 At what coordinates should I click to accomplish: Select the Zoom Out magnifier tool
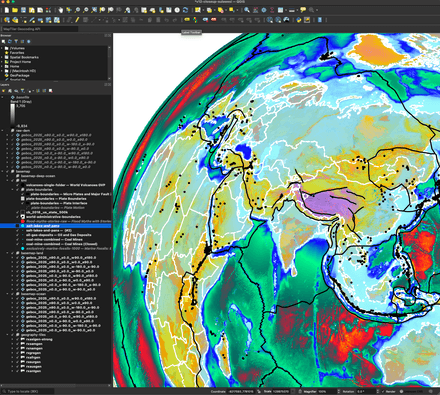click(x=86, y=10)
